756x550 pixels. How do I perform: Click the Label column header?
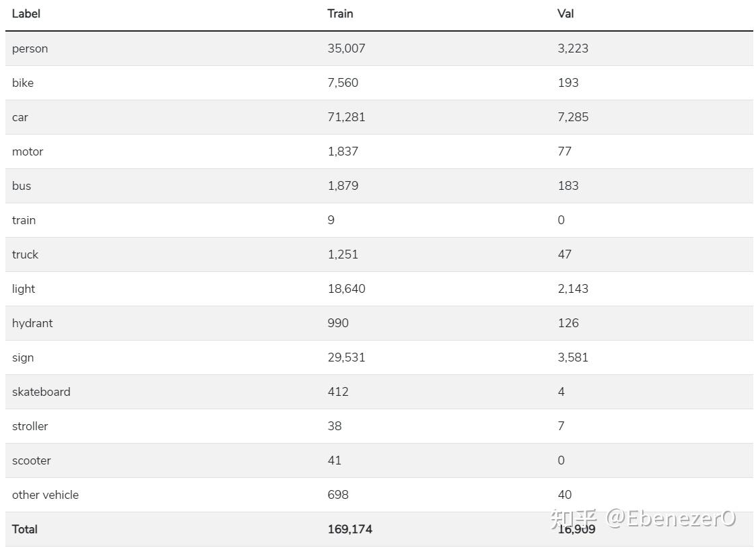pyautogui.click(x=26, y=13)
